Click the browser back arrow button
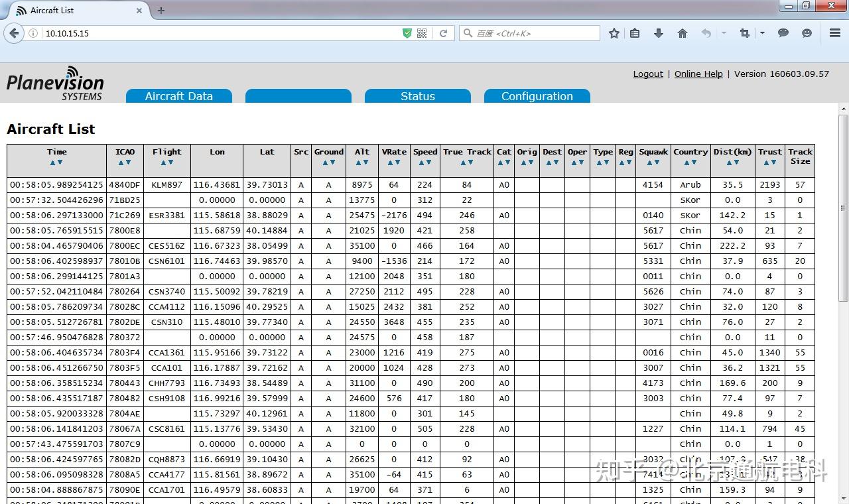The width and height of the screenshot is (849, 504). [x=14, y=33]
